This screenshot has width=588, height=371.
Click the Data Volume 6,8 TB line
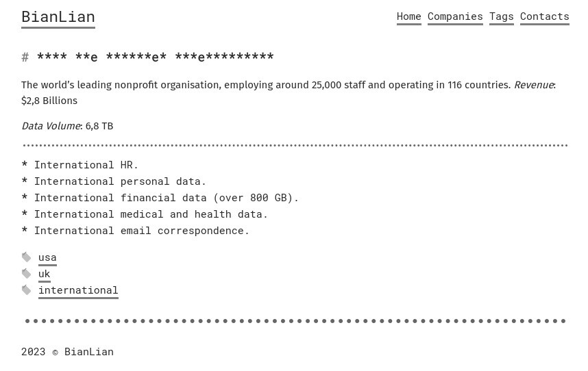pos(67,126)
